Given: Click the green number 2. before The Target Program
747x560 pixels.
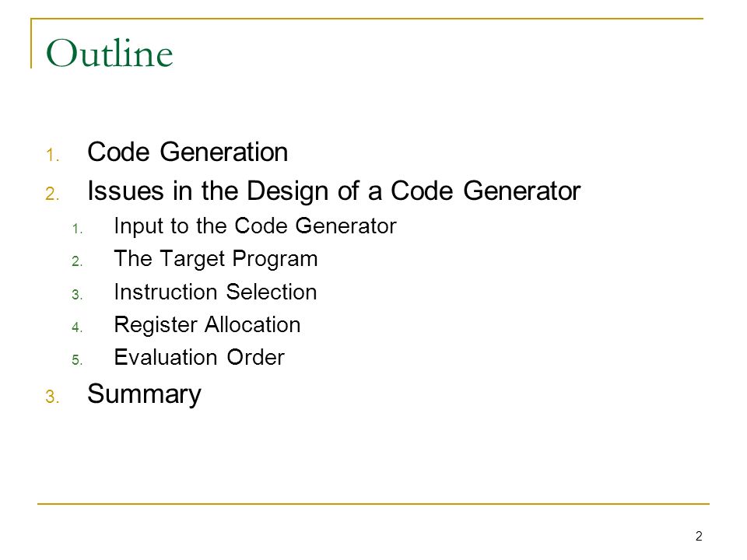Looking at the screenshot, I should 78,261.
